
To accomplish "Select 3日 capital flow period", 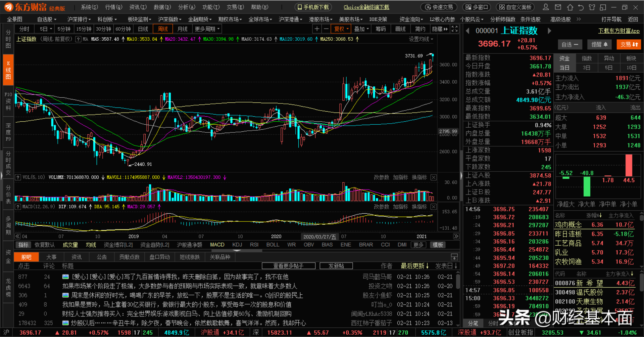I will [x=587, y=68].
